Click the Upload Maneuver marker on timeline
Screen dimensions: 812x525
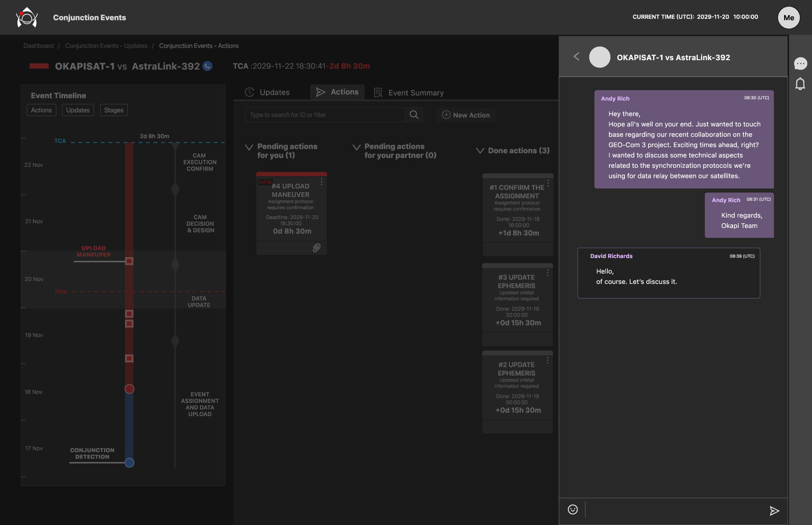click(x=129, y=261)
